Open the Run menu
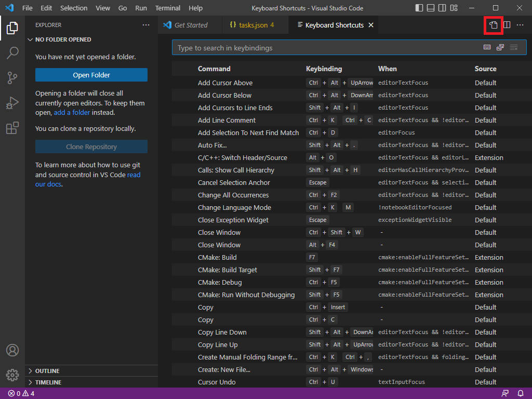Image resolution: width=532 pixels, height=399 pixels. coord(141,8)
